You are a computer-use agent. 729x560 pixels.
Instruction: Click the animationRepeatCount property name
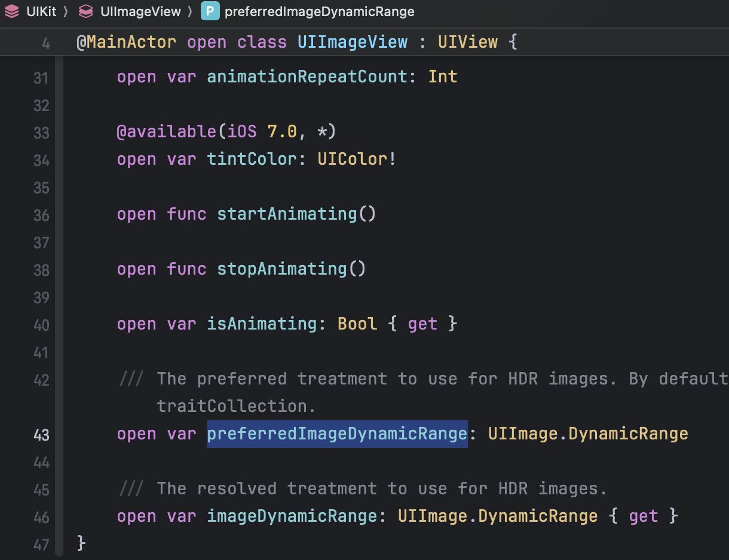coord(307,76)
